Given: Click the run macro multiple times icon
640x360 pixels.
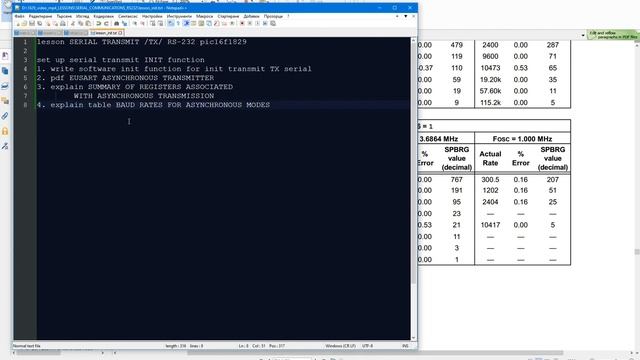Looking at the screenshot, I should pyautogui.click(x=264, y=24).
